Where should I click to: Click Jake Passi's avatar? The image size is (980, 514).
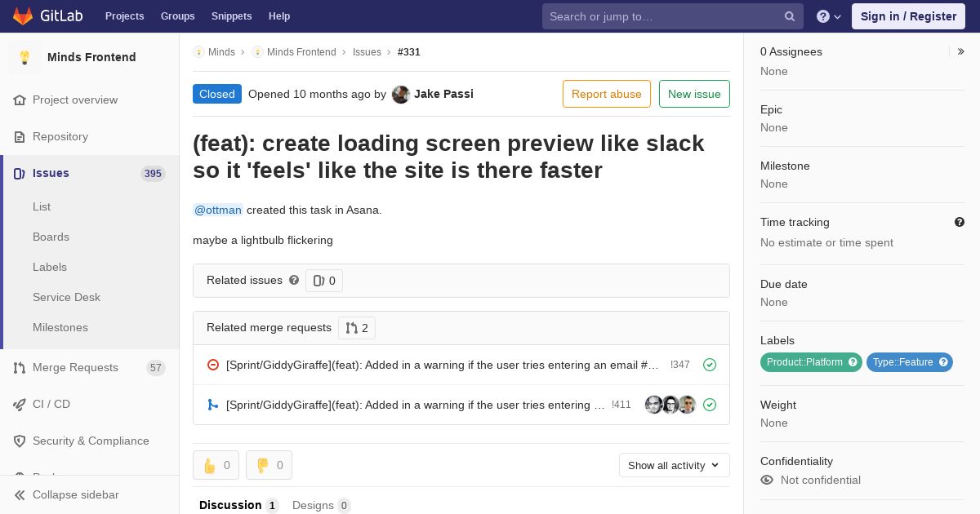[x=401, y=94]
